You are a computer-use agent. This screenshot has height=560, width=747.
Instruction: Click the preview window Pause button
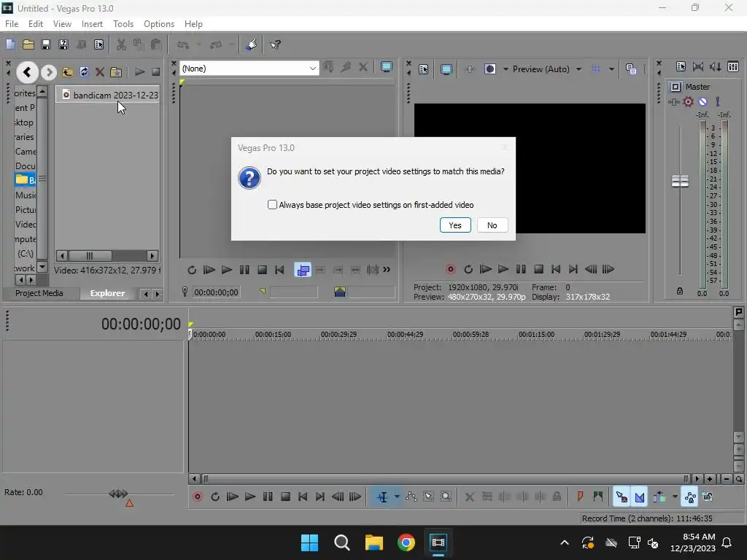pos(521,270)
